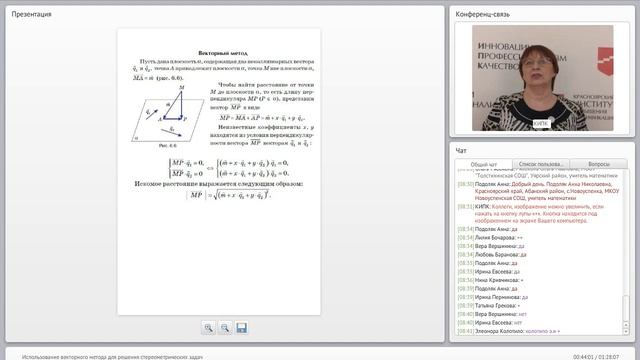Click the Вера Вершинина да chat message
This screenshot has height=360, width=640.
point(491,246)
